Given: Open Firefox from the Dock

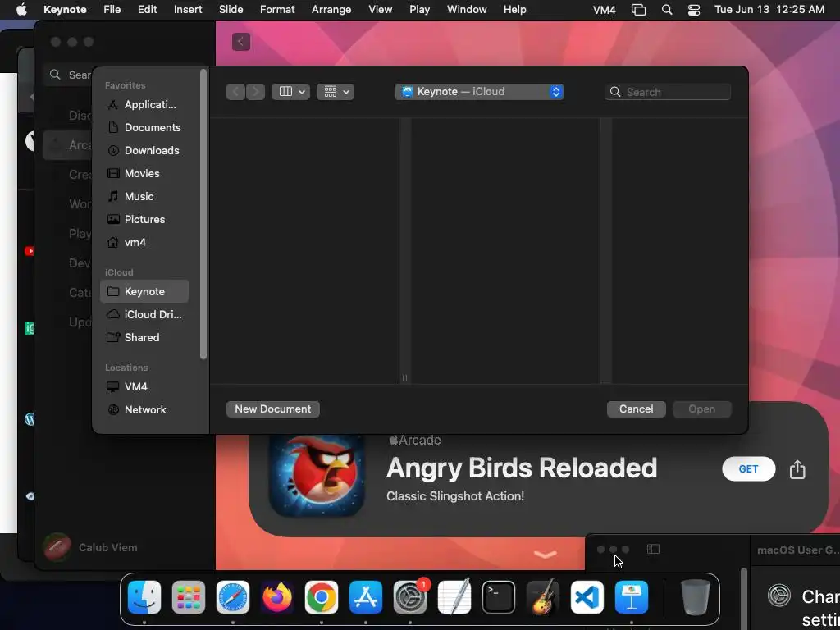Looking at the screenshot, I should [277, 597].
